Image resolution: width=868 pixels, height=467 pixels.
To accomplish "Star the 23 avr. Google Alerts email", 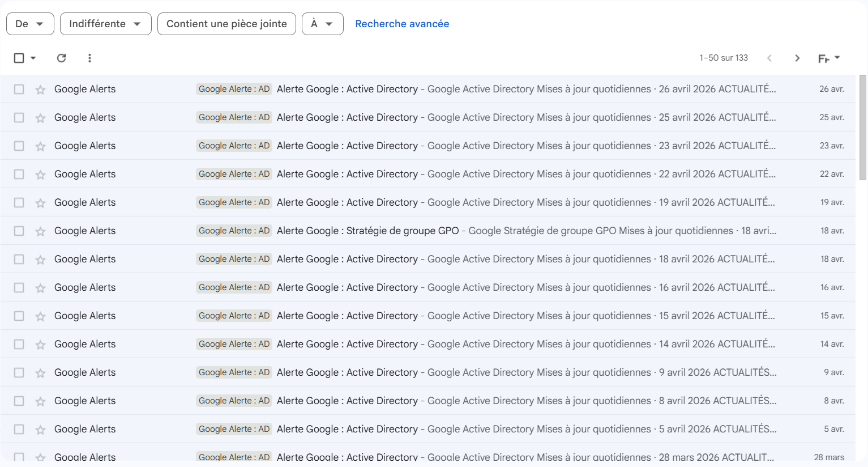I will tap(40, 146).
